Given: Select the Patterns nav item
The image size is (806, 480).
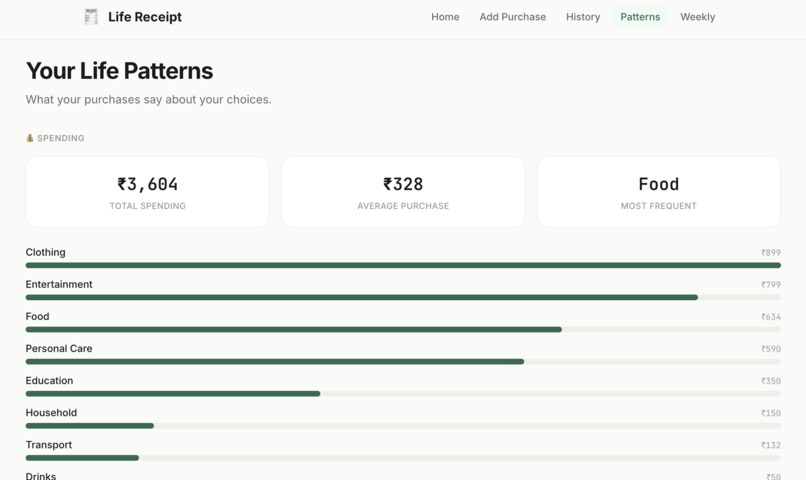Looking at the screenshot, I should 640,17.
